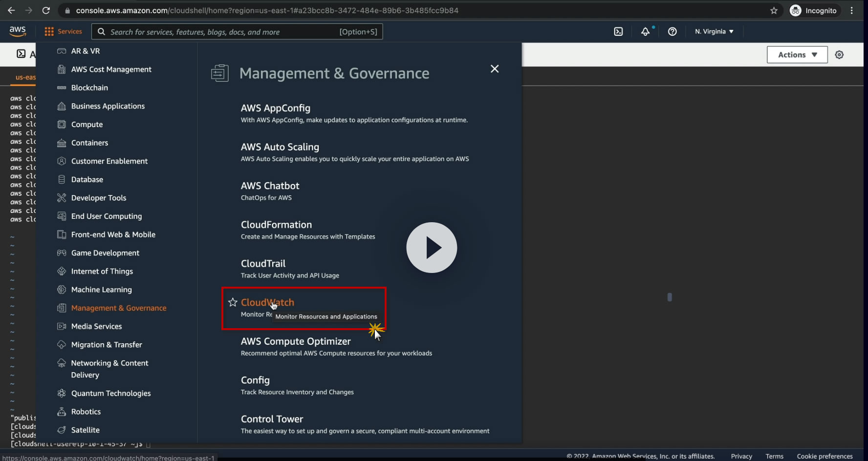
Task: Select Satellite category
Action: [x=86, y=430]
